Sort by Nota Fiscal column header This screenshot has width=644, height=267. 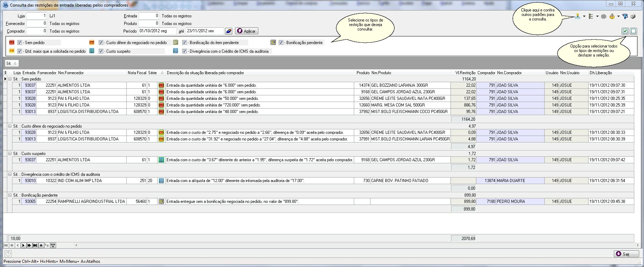137,73
